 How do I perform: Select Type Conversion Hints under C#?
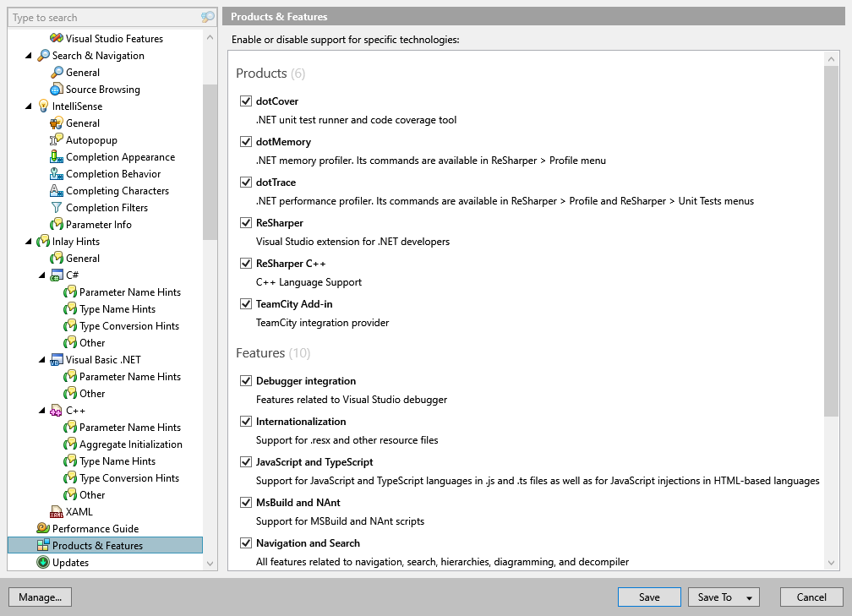[129, 326]
